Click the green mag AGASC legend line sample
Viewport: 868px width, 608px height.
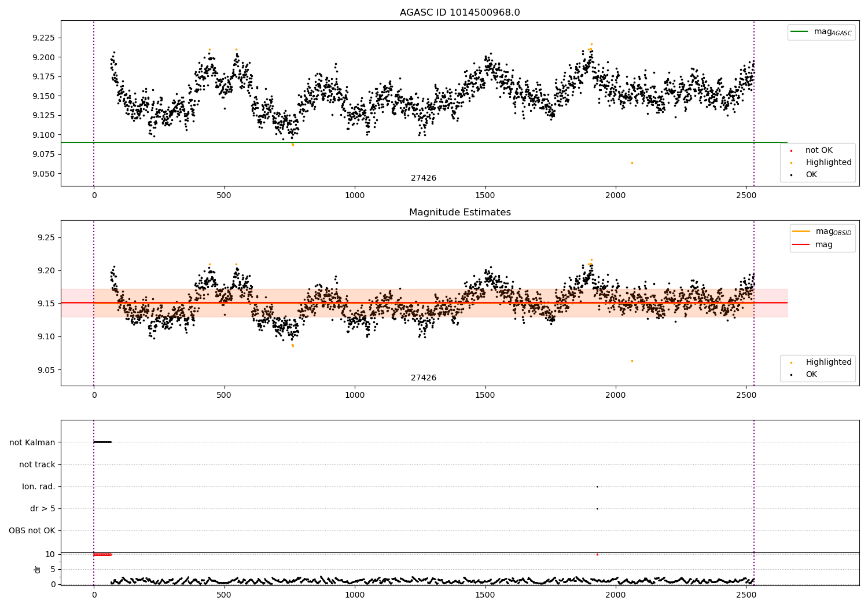coord(799,32)
